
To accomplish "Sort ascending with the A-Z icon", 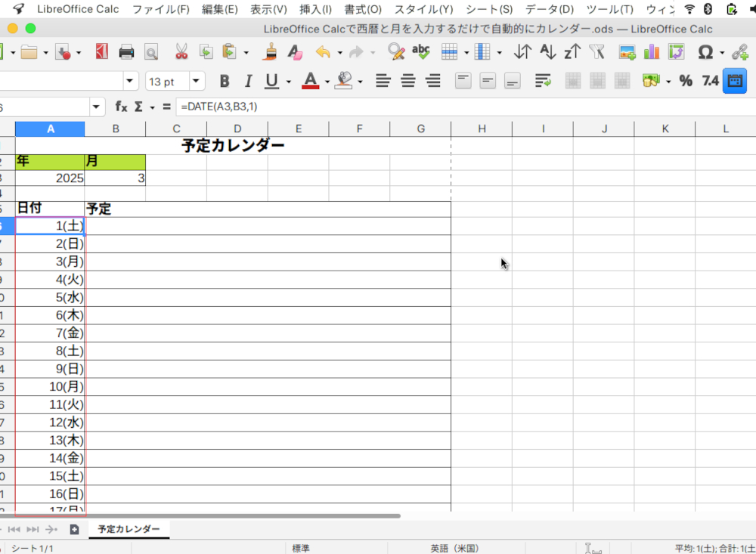I will [x=548, y=52].
